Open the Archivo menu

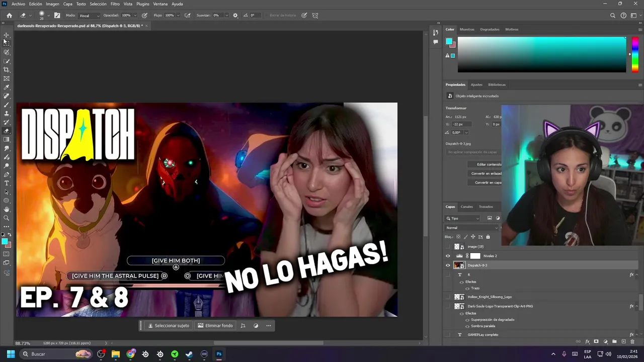tap(18, 4)
